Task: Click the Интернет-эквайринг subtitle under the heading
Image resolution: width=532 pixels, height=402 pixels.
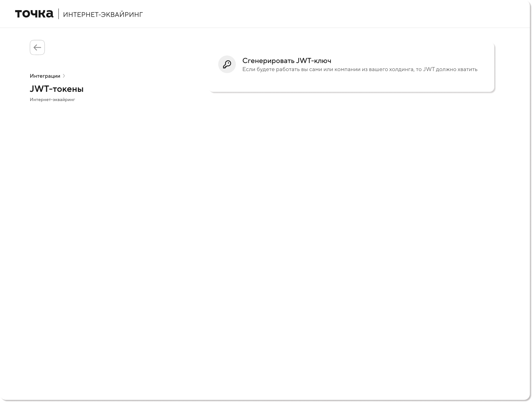Action: [x=52, y=100]
